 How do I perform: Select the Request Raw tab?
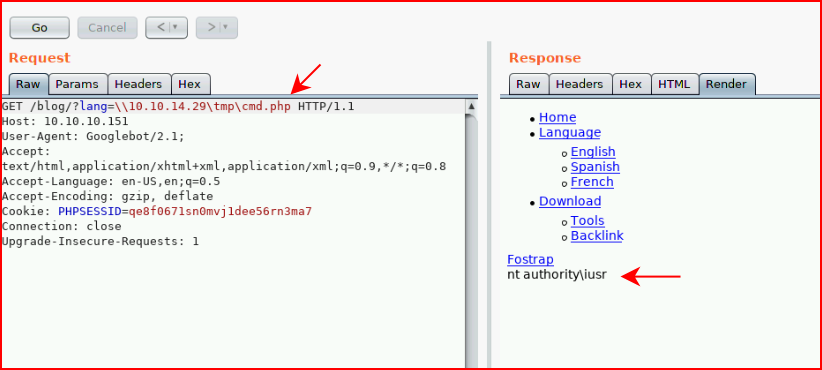tap(28, 84)
